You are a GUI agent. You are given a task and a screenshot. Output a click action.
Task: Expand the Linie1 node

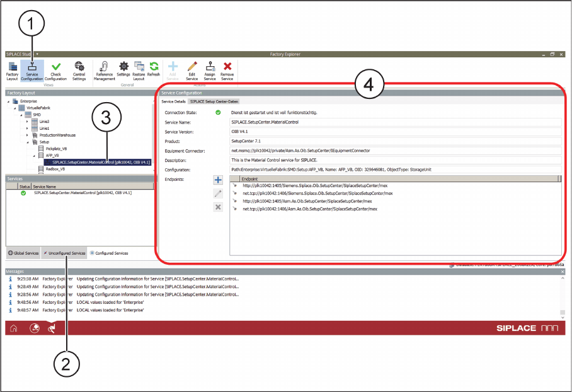point(27,129)
